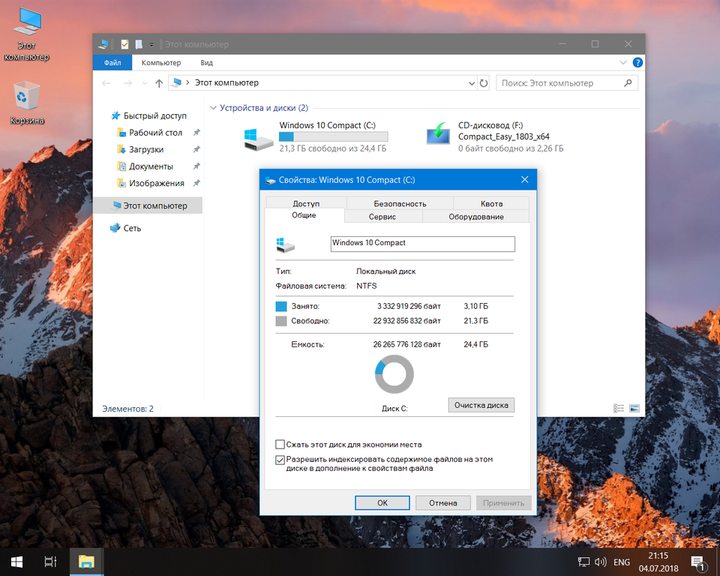Switch to the 'Доступ' tab
Viewport: 720px width, 576px height.
[x=306, y=203]
